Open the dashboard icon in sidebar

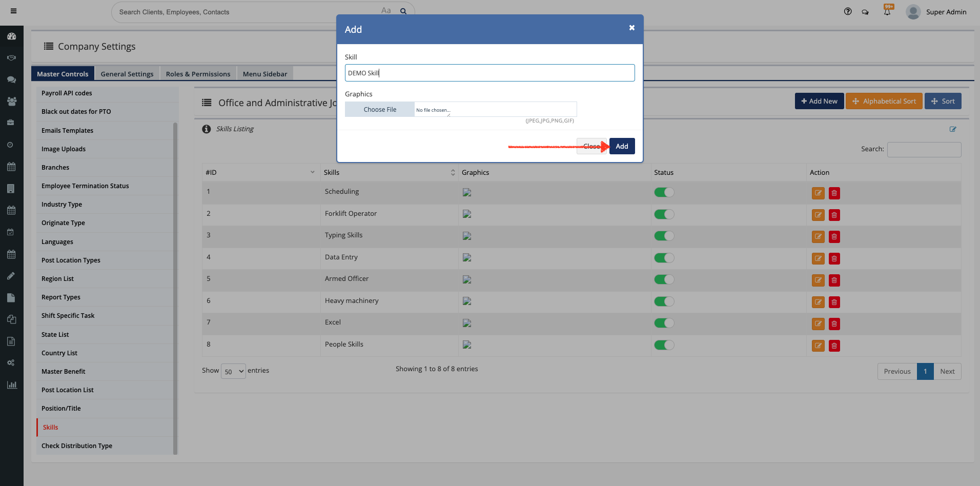11,36
